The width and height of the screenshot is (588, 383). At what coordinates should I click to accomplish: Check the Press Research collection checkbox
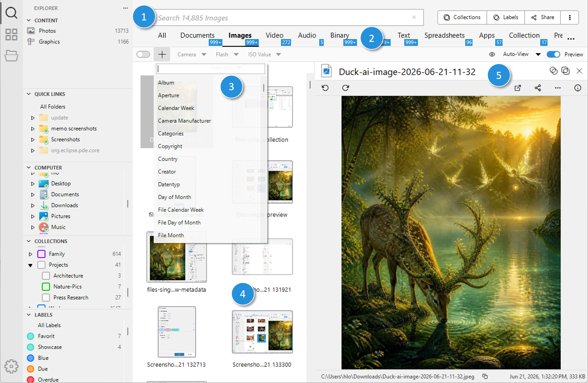point(46,298)
